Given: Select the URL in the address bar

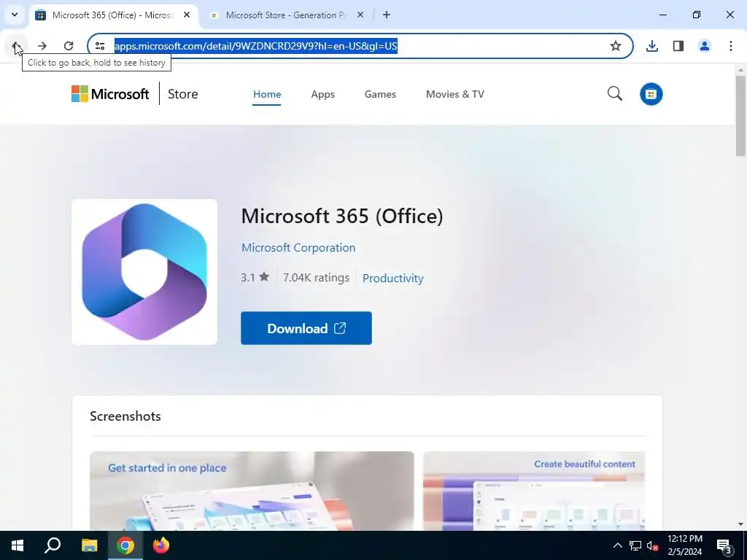Looking at the screenshot, I should [256, 46].
